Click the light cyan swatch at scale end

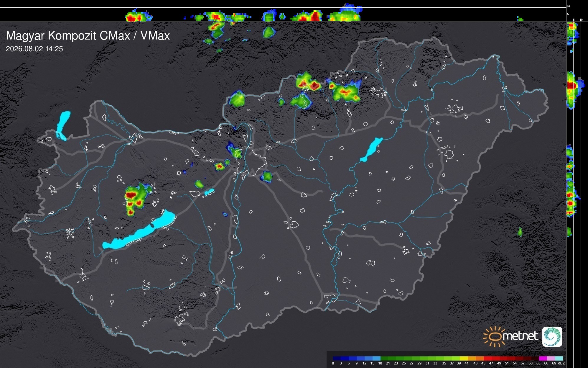[559, 358]
